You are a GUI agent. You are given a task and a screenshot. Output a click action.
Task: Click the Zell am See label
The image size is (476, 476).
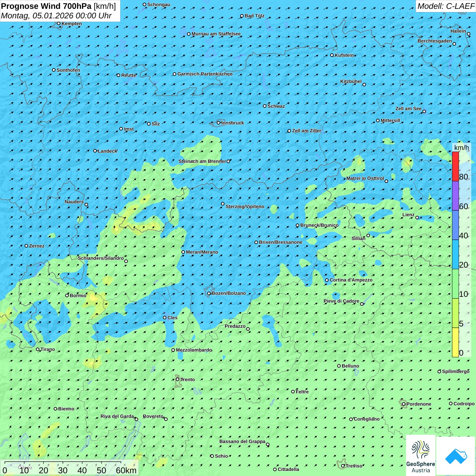click(x=408, y=108)
